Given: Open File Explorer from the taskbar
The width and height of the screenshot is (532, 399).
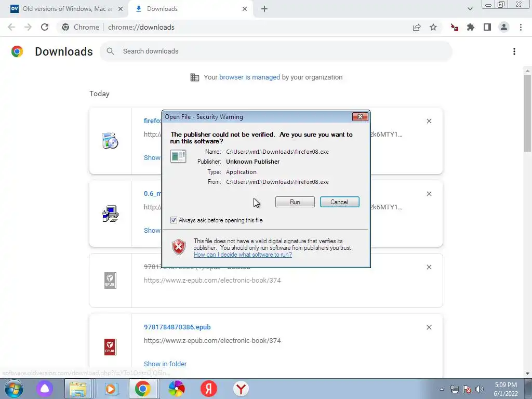Looking at the screenshot, I should click(x=78, y=389).
